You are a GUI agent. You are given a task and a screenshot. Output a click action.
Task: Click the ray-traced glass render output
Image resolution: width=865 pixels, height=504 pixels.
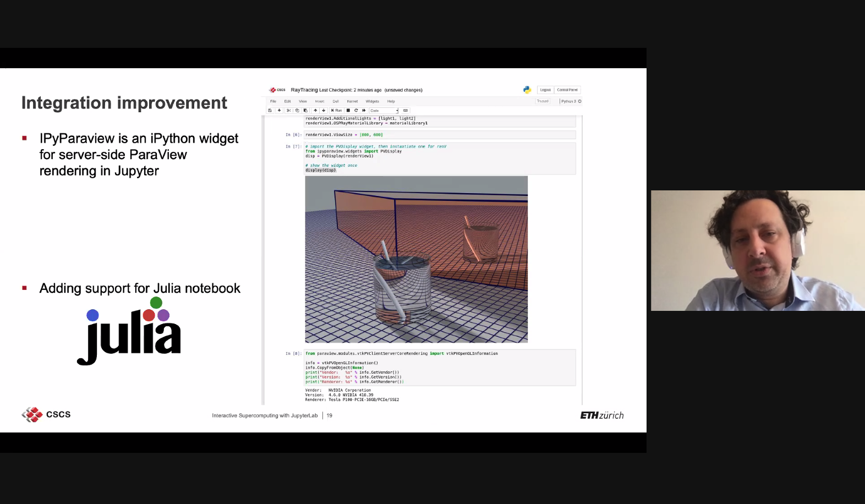click(417, 259)
